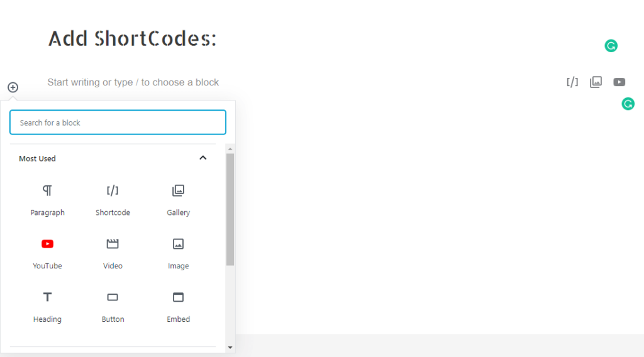
Task: Click the Add ShortCodes title
Action: point(132,38)
